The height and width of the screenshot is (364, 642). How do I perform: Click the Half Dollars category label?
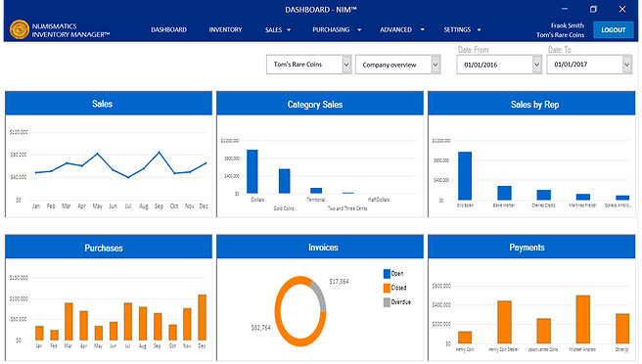[x=379, y=200]
